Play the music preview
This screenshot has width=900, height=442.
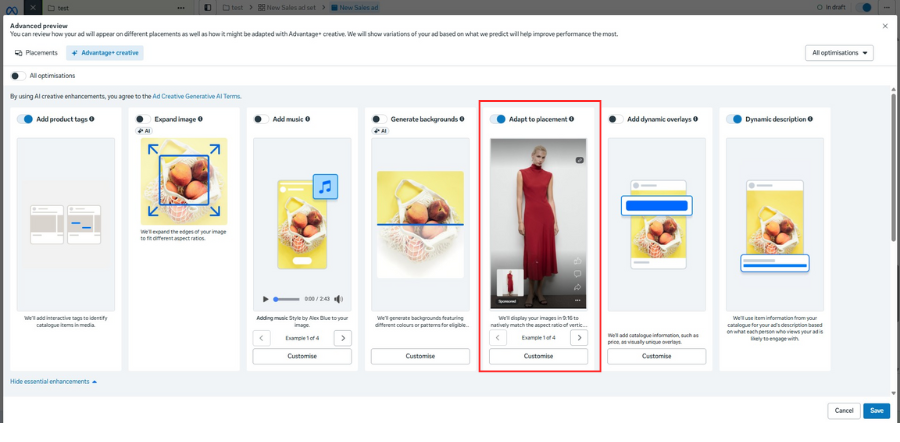pos(265,299)
